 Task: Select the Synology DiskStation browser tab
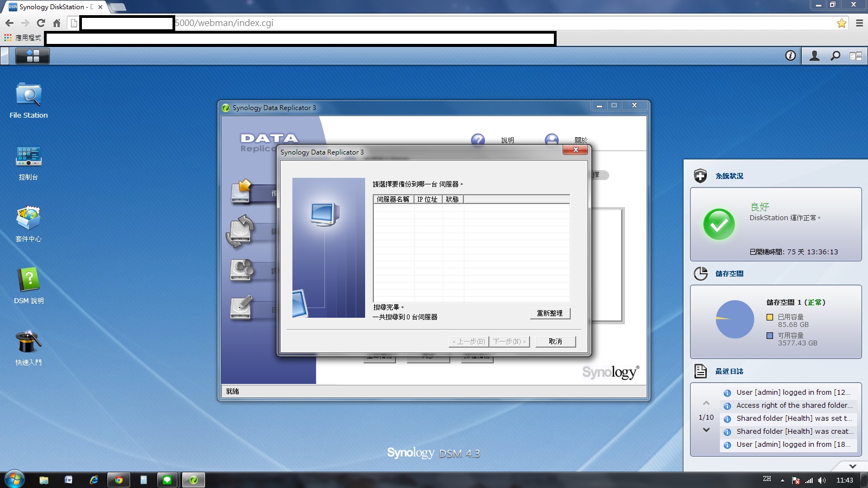tap(54, 7)
